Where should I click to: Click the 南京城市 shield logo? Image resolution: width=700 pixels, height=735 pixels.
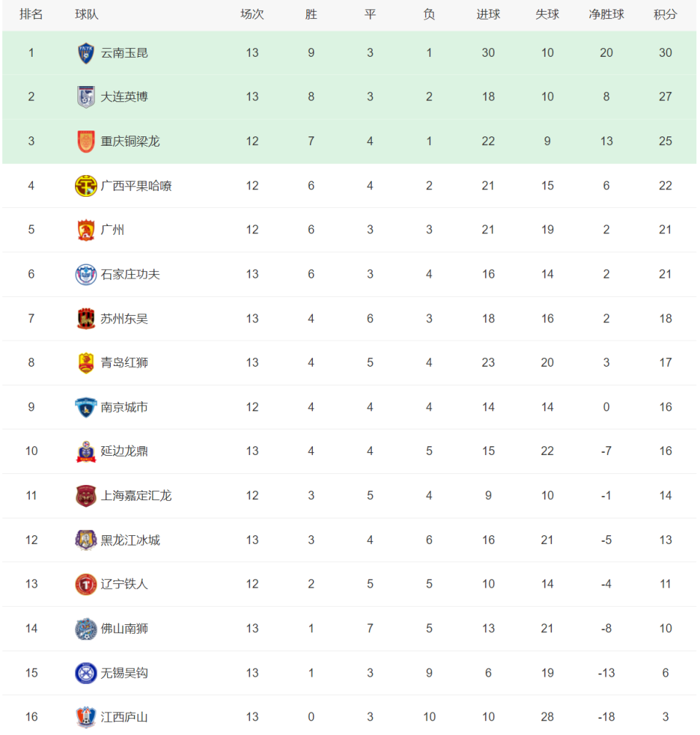click(86, 408)
